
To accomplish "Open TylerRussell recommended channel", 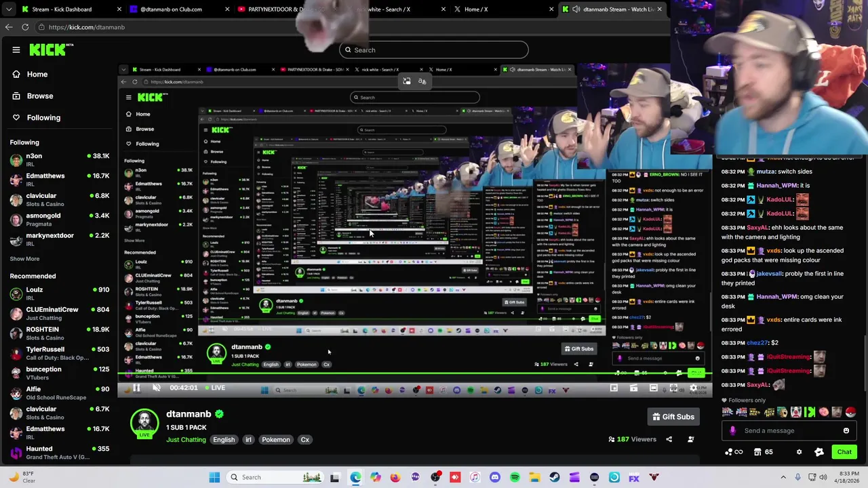I will point(60,353).
